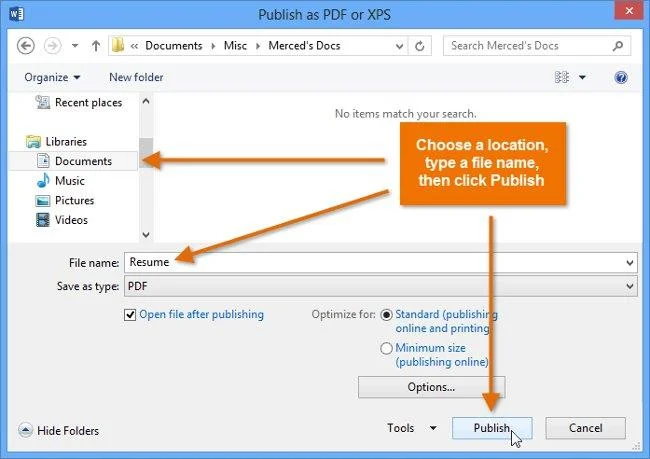
Task: Open the File name dropdown arrow
Action: point(630,263)
